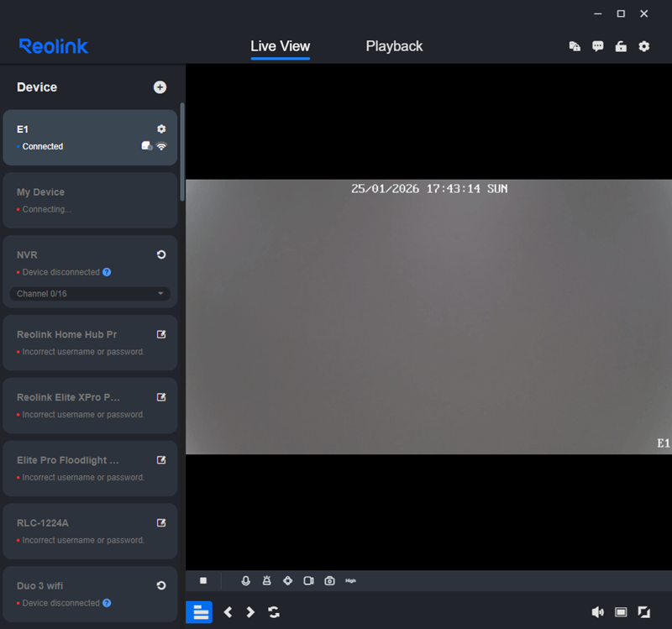672x629 pixels.
Task: Take a snapshot with the camera icon
Action: [330, 581]
